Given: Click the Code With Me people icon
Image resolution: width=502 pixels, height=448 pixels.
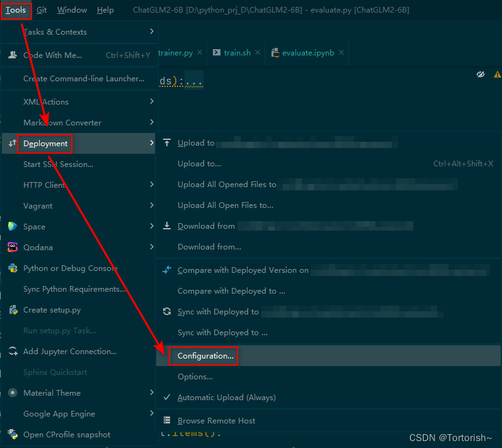Looking at the screenshot, I should click(x=13, y=55).
